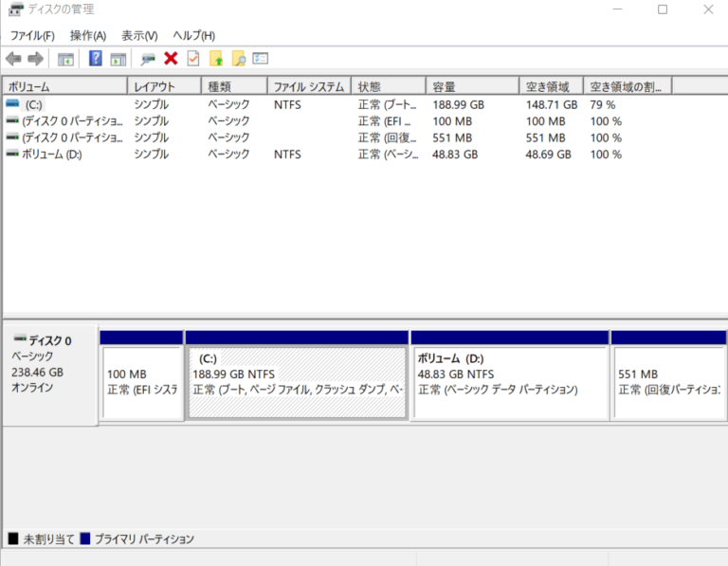The width and height of the screenshot is (728, 566).
Task: Click the yellow folder up-arrow icon
Action: [216, 59]
